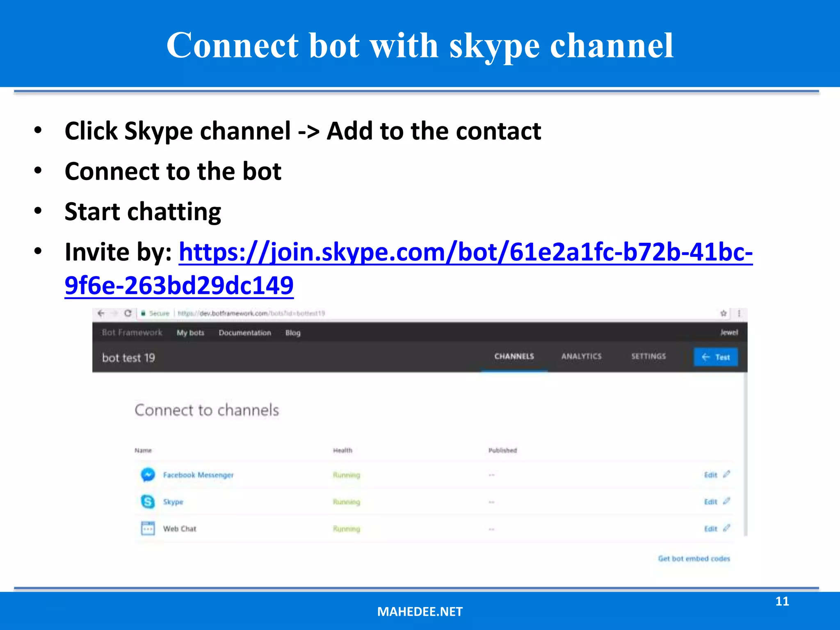Image resolution: width=840 pixels, height=630 pixels.
Task: Click the Facebook Messenger channel icon
Action: tap(148, 475)
